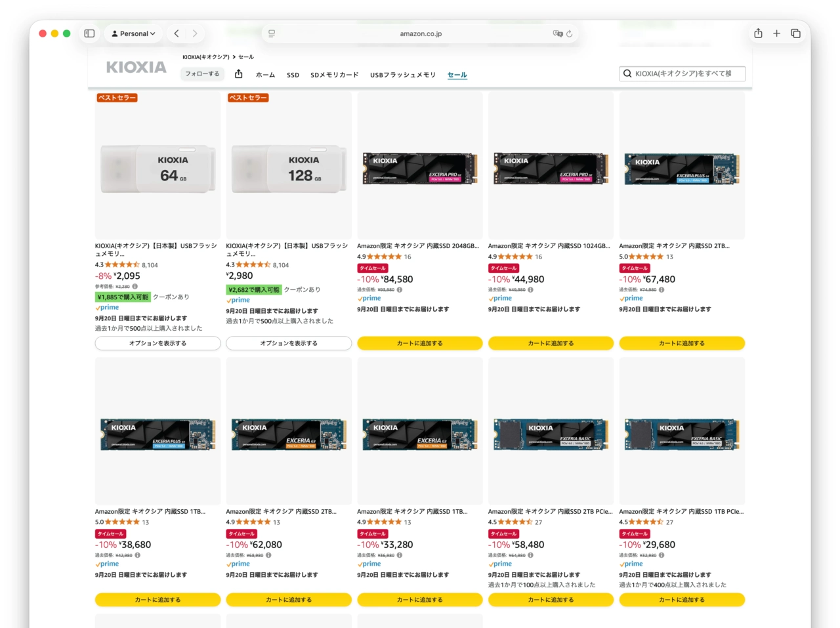Click the ベストセラー badge on the 128 GB drive

248,98
